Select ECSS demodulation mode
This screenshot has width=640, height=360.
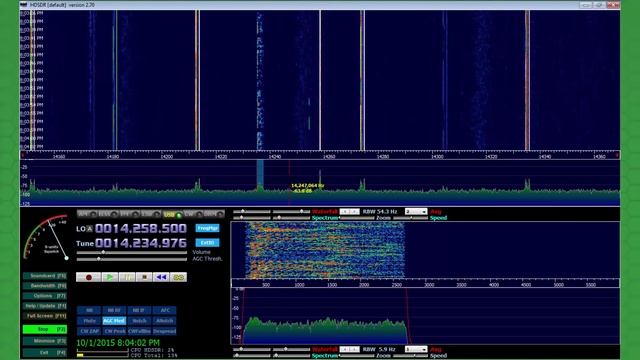108,214
